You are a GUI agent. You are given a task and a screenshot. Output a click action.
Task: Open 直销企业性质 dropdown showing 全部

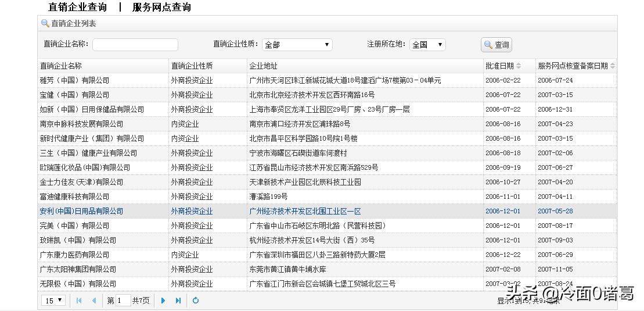coord(297,44)
